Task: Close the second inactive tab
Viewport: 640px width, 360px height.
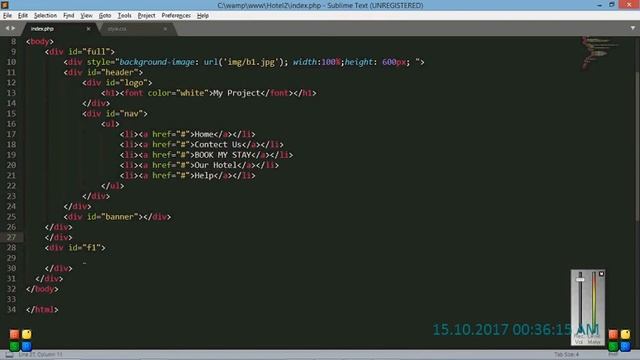Action: 165,29
